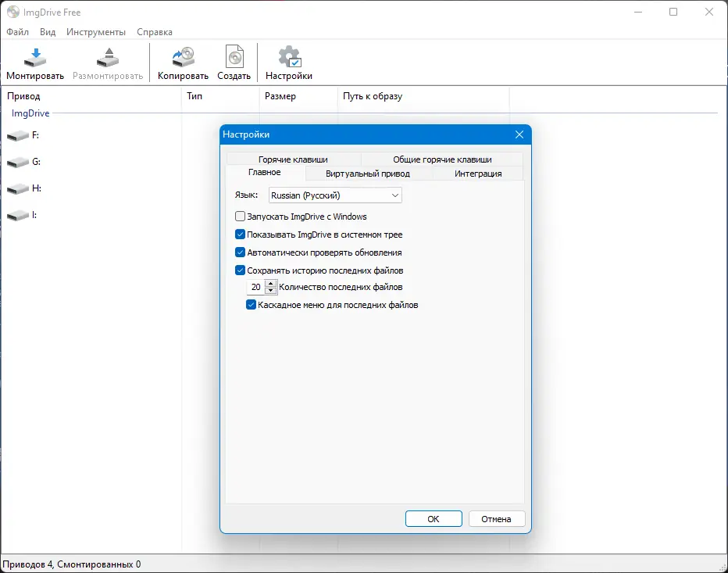
Task: Switch to the Виртуальный привод tab
Action: 368,174
